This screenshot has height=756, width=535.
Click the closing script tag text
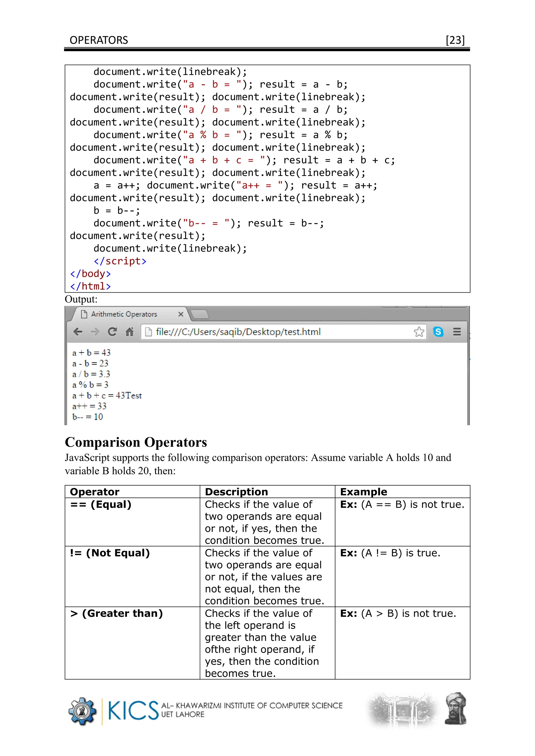[x=120, y=261]
